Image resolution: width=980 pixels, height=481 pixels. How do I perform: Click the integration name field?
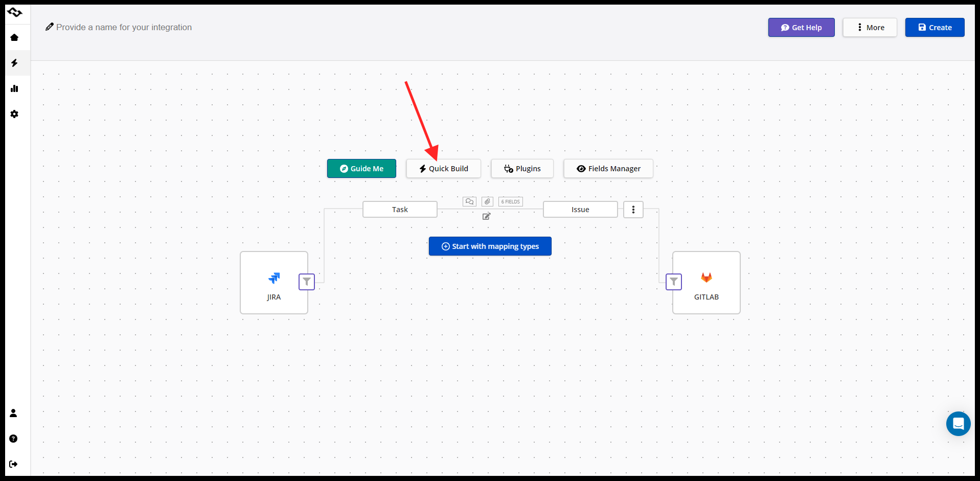point(124,27)
